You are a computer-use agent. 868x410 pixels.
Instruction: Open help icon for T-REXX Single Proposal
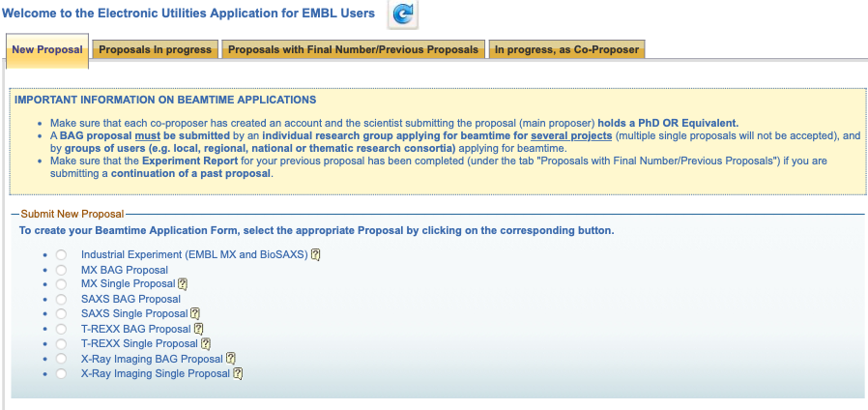point(205,343)
